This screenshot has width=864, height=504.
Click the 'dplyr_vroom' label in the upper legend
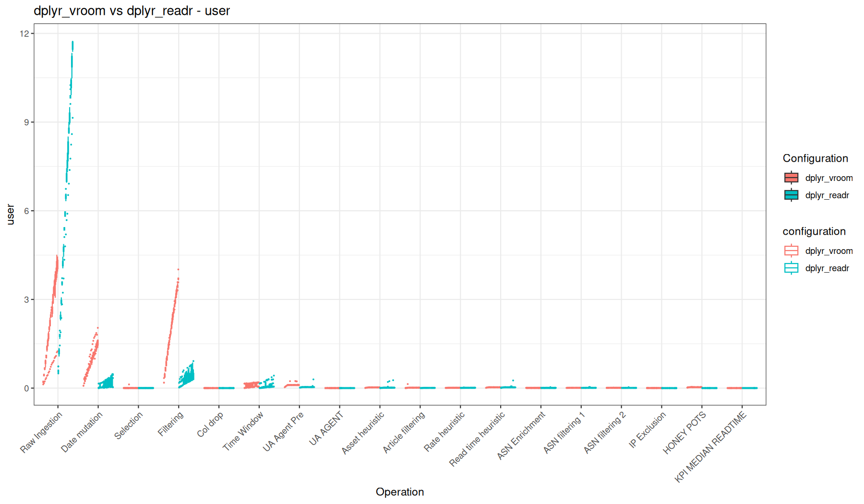[829, 178]
